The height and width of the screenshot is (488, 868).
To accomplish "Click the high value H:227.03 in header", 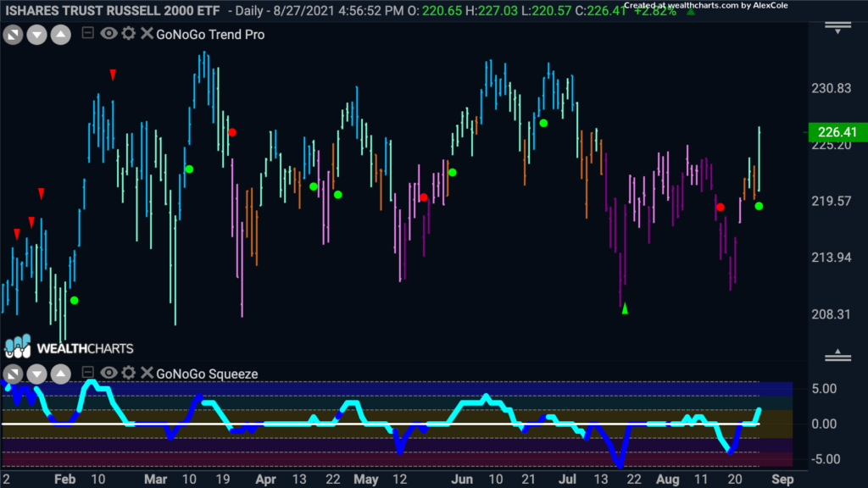I will [x=492, y=10].
